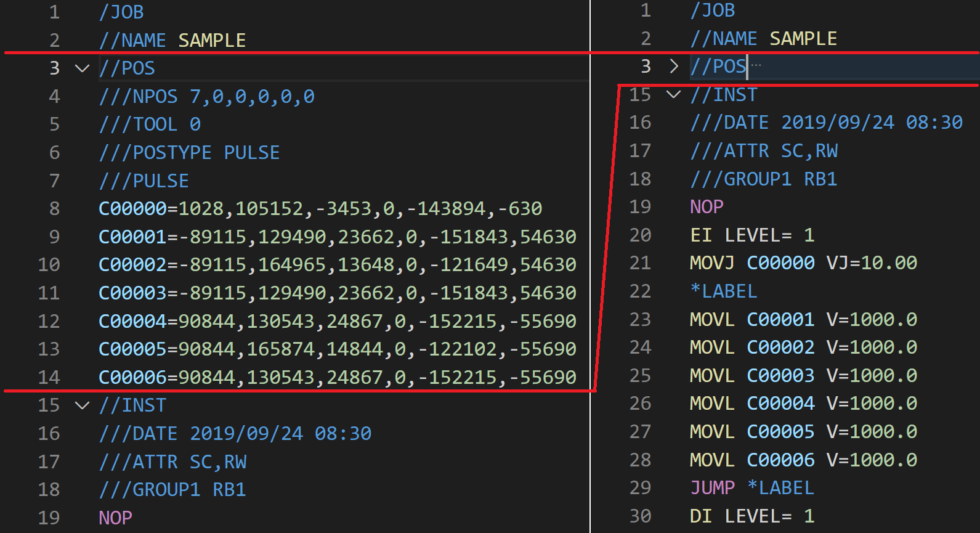Select line number 30 in the gutter

[640, 516]
